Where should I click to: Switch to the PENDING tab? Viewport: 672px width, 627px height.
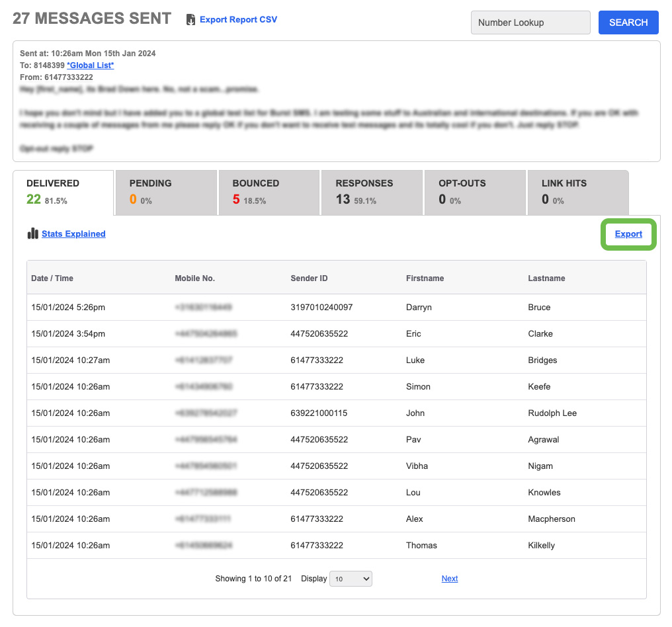166,192
